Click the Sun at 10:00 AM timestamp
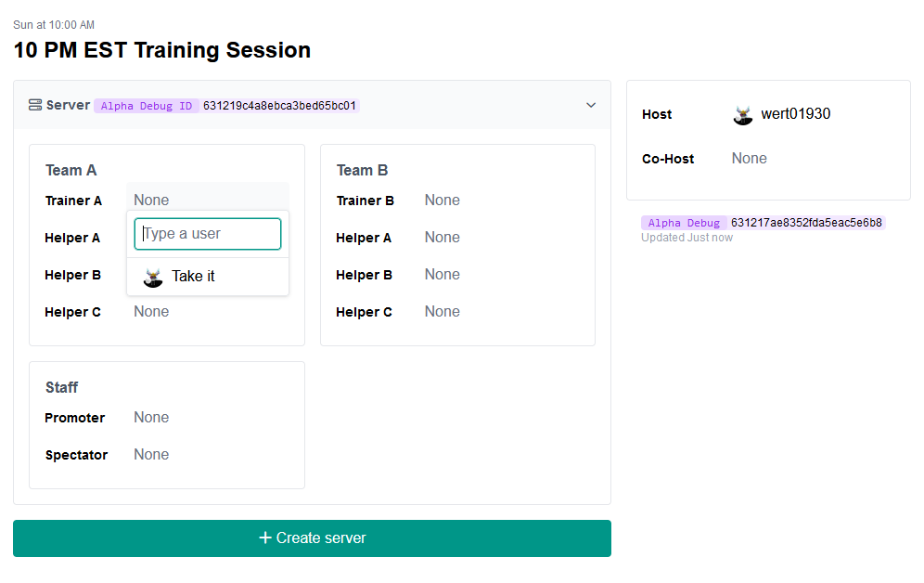 point(53,24)
